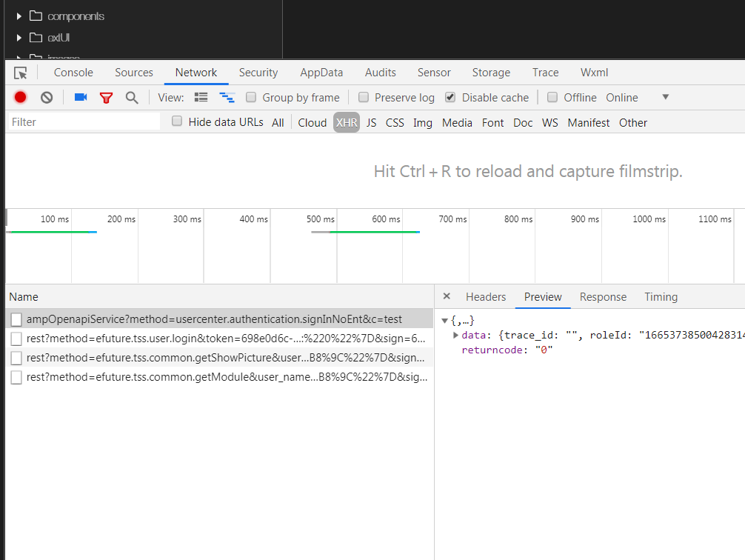Close the request details pane
This screenshot has height=560, width=745.
pyautogui.click(x=447, y=296)
